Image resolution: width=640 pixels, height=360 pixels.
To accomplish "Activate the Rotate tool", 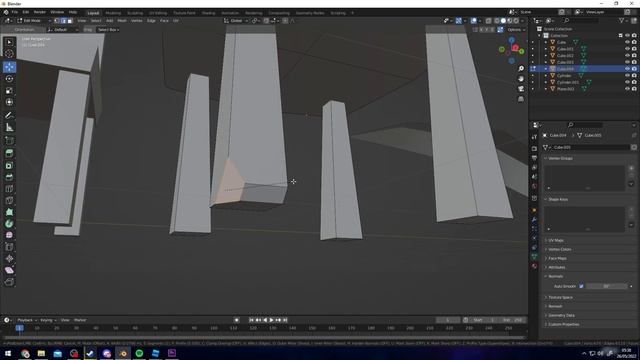I will [9, 79].
